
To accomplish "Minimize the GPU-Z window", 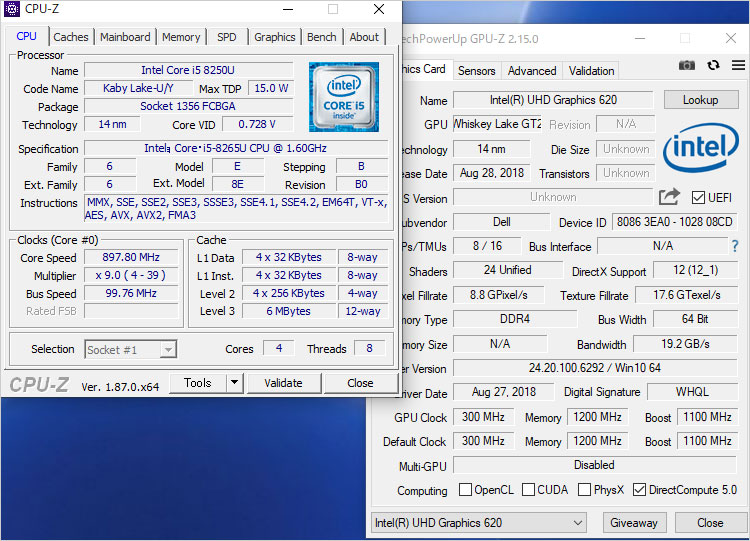I will (640, 38).
